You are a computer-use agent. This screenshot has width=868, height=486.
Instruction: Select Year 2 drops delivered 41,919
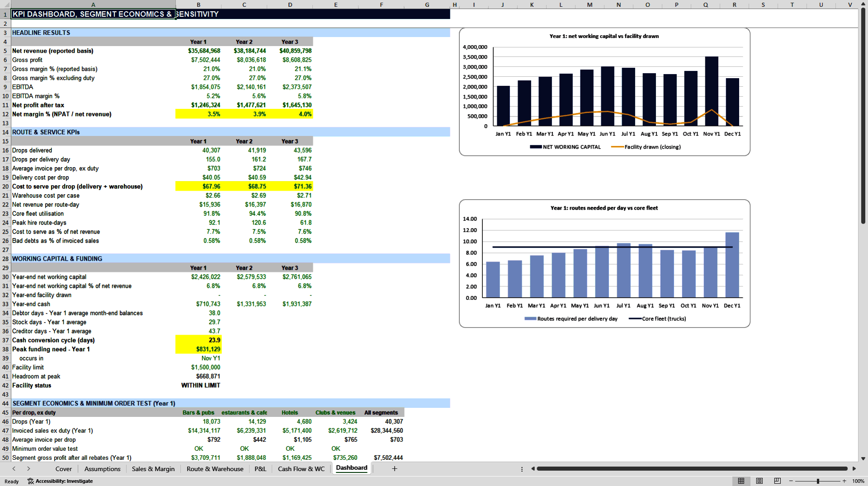tap(244, 150)
